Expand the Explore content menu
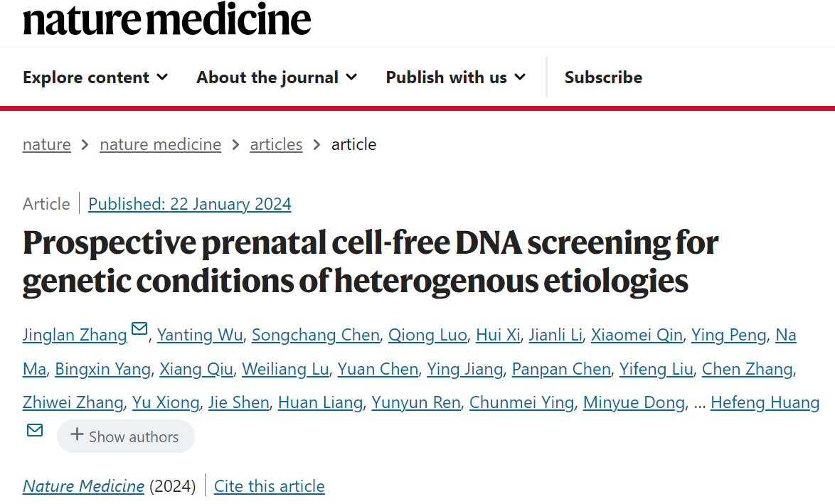Screen dimensions: 835x504 coord(95,77)
